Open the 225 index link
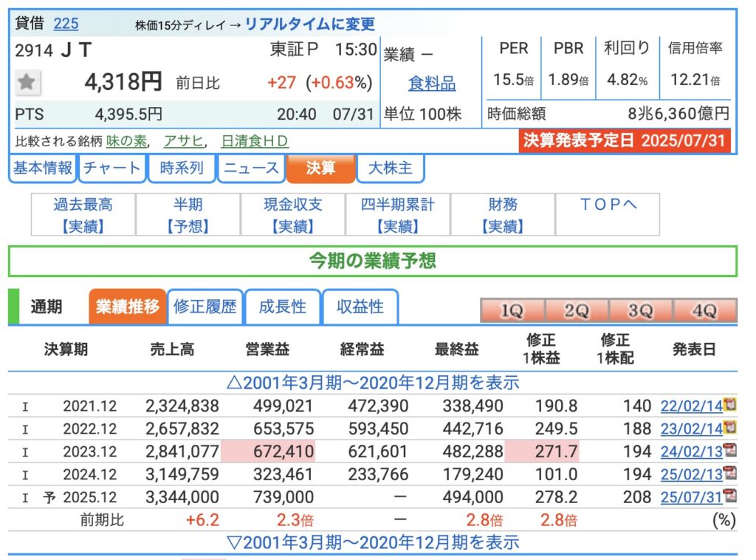756x560 pixels. [x=66, y=24]
